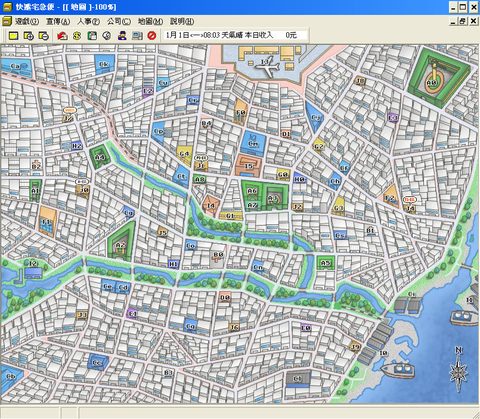Open the 說明(H) help menu
Viewport: 480px width, 419px height.
pos(182,21)
